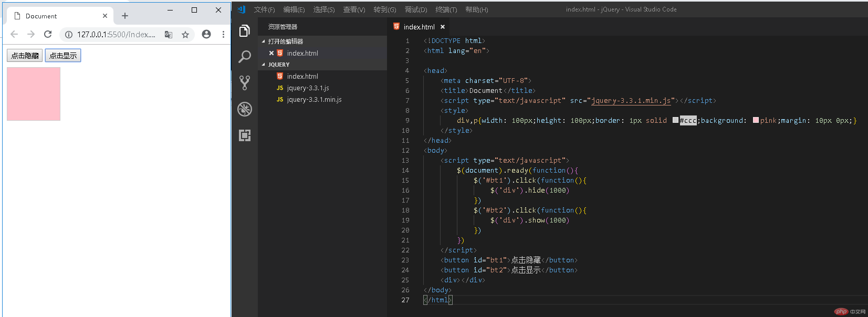Open jquery-3.3.1.min.js in explorer
The height and width of the screenshot is (317, 868).
click(314, 100)
